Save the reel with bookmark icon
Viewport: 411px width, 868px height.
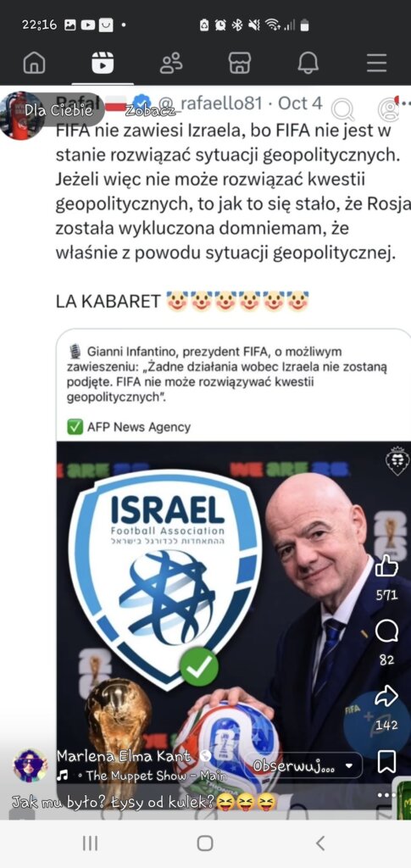[386, 762]
